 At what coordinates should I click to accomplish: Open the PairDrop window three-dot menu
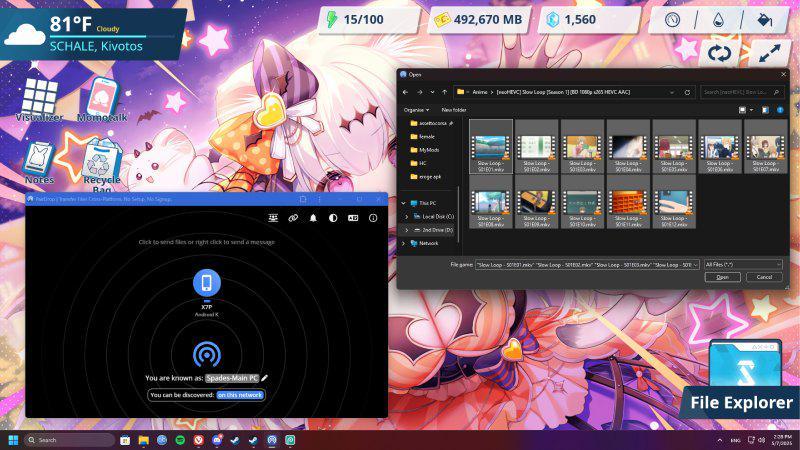pos(320,199)
